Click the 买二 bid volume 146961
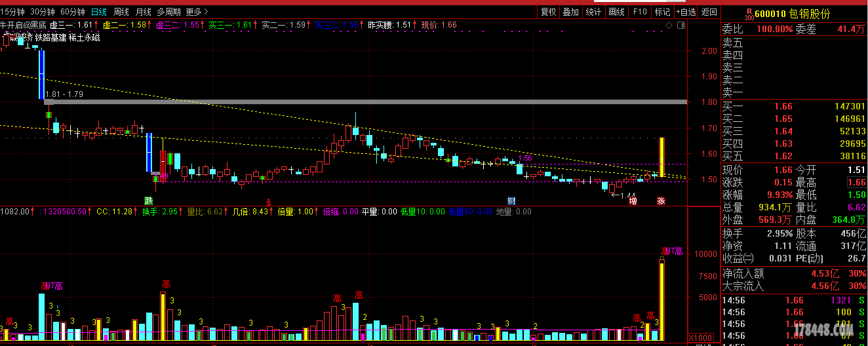868x346 pixels. 850,119
